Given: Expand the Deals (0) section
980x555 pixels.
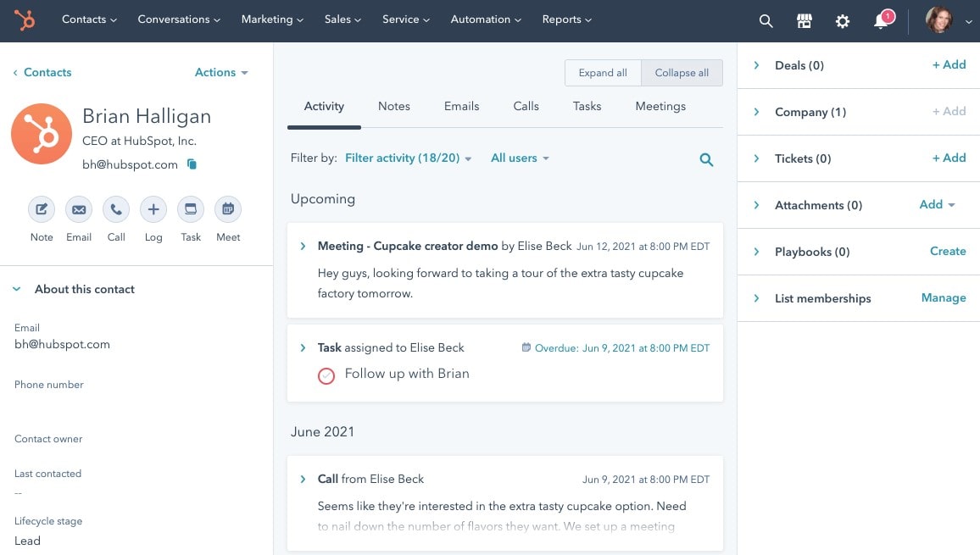Looking at the screenshot, I should [756, 65].
